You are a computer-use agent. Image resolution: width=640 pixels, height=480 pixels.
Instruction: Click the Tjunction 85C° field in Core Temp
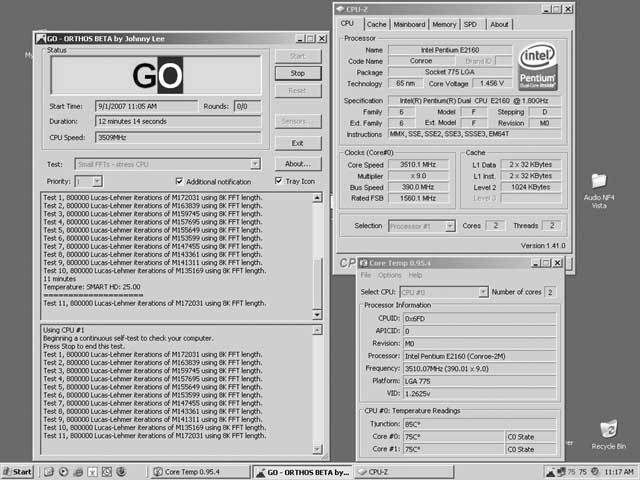tap(480, 424)
